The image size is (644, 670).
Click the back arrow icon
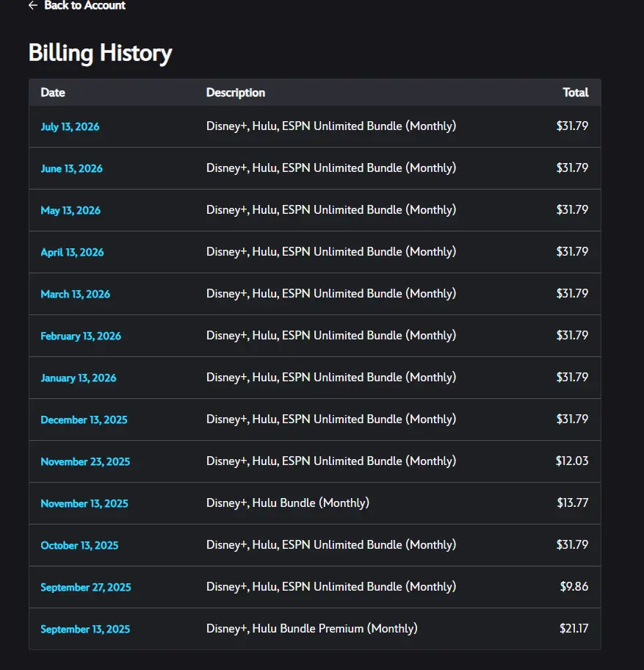point(33,5)
